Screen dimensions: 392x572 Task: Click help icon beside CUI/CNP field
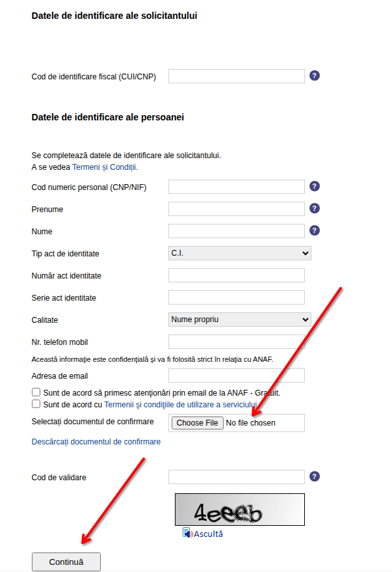click(x=315, y=75)
